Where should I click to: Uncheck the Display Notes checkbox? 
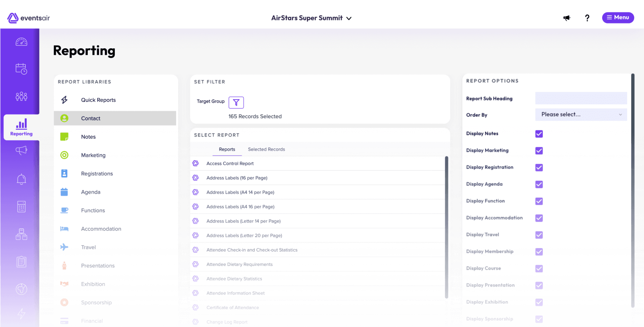539,134
